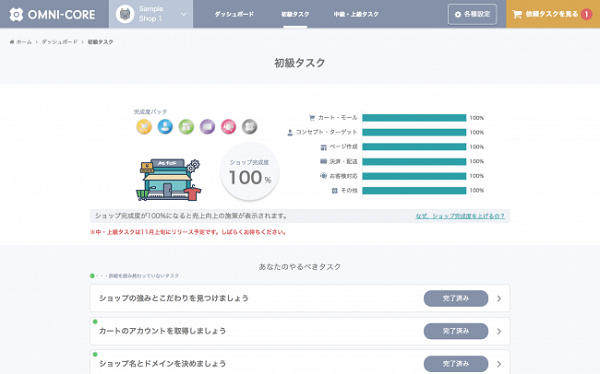Image resolution: width=600 pixels, height=374 pixels.
Task: Click 完了済み button for カートのアカウント task
Action: coord(456,331)
